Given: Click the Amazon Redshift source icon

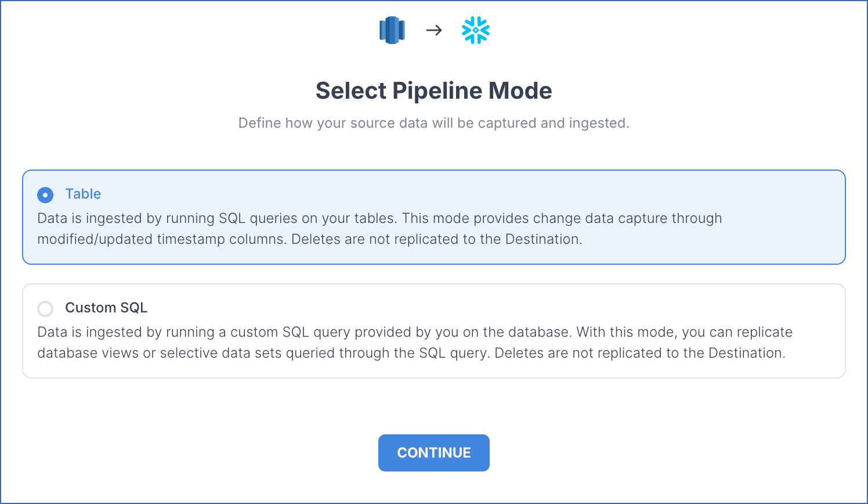Looking at the screenshot, I should coord(392,30).
